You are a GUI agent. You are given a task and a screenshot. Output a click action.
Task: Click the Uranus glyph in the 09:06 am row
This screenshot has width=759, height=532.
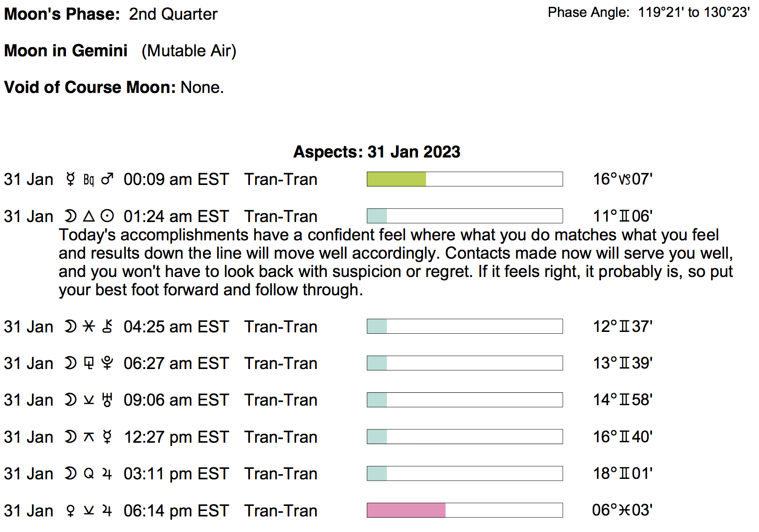[107, 400]
